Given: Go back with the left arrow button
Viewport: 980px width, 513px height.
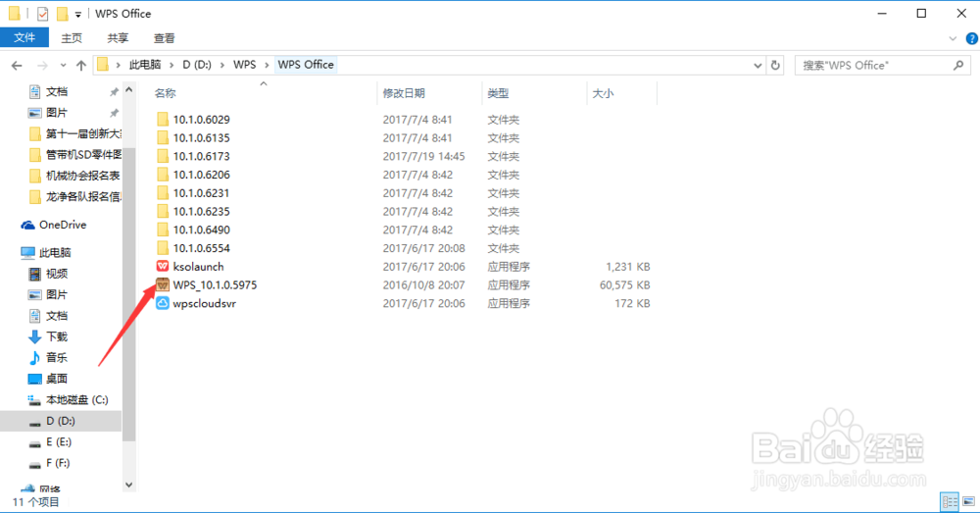Looking at the screenshot, I should tap(17, 65).
